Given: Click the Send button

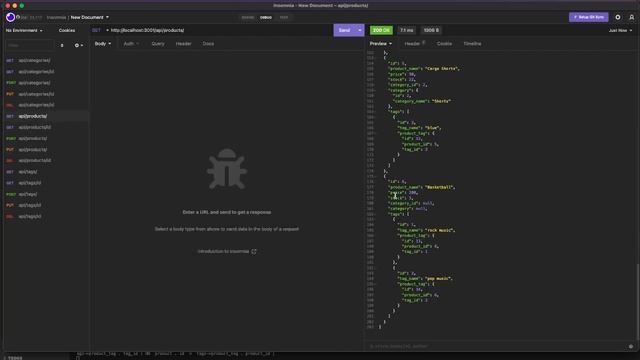Looking at the screenshot, I should (344, 30).
